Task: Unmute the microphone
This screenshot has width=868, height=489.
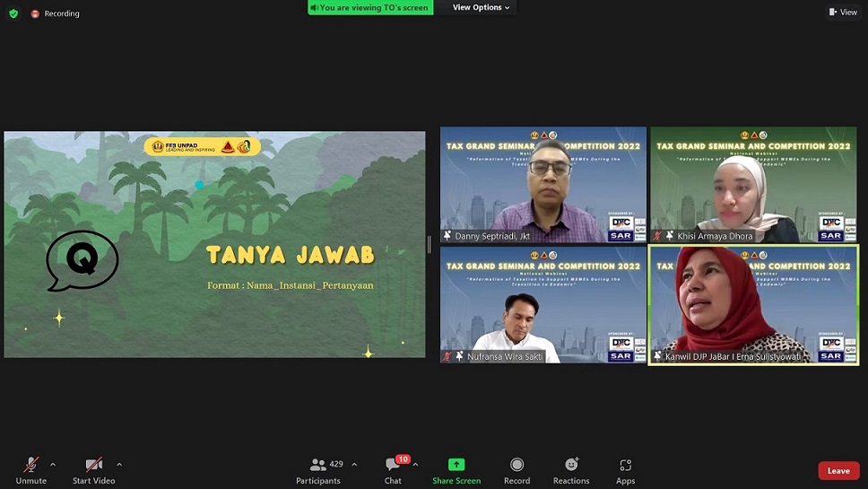Action: point(30,469)
